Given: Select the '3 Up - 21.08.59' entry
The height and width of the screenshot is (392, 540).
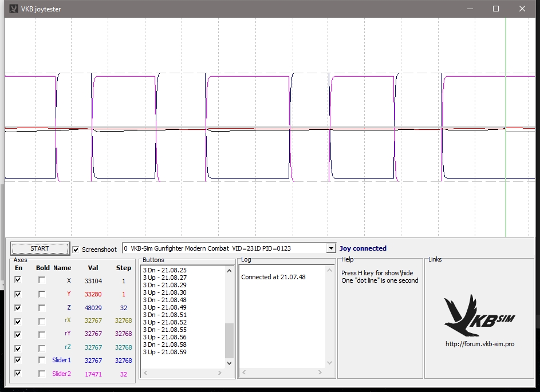Looking at the screenshot, I should (x=165, y=352).
